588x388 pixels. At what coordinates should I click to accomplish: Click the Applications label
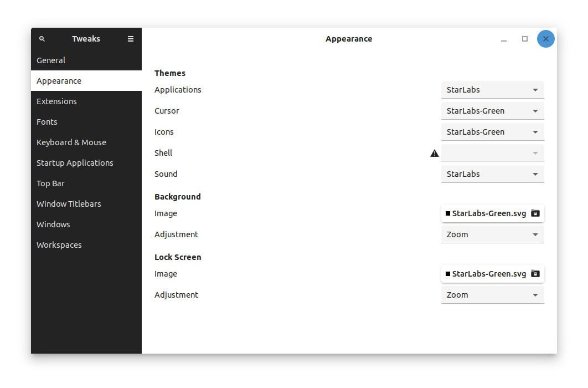(178, 90)
